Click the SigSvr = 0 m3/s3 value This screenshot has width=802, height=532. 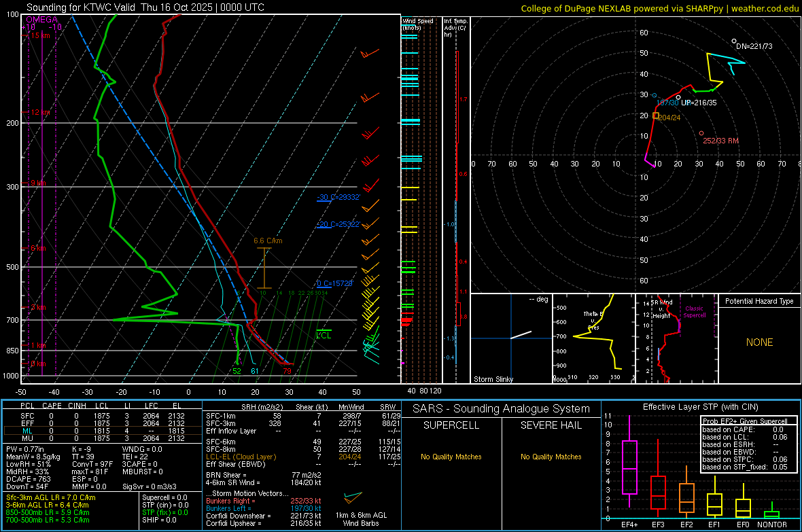(x=150, y=487)
